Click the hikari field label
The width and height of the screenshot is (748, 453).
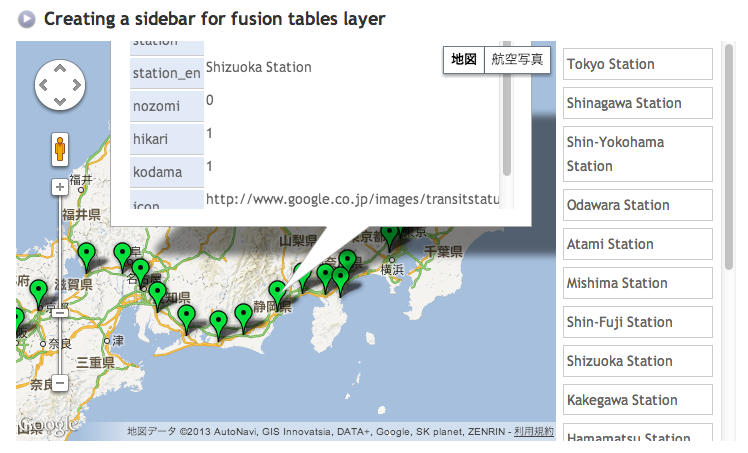(166, 139)
